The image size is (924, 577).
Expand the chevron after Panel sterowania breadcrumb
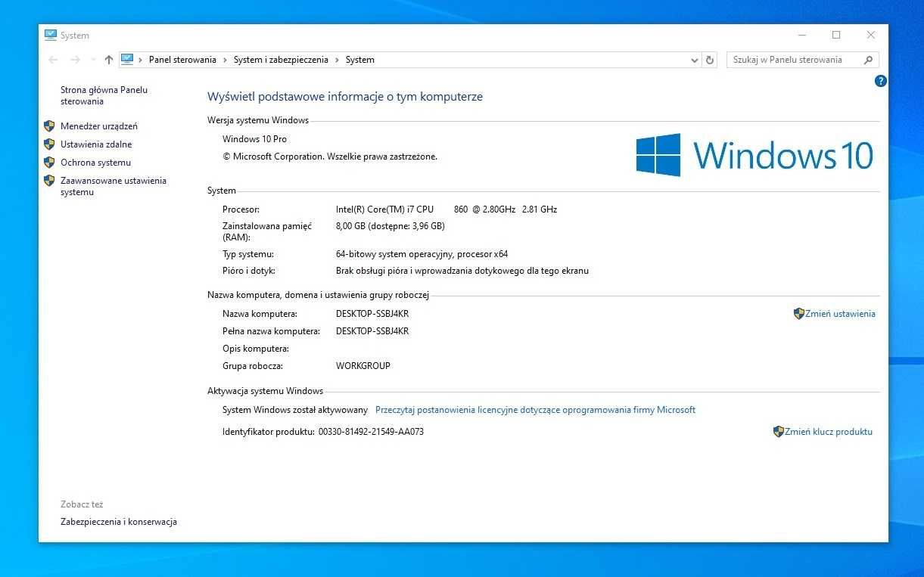[x=225, y=60]
